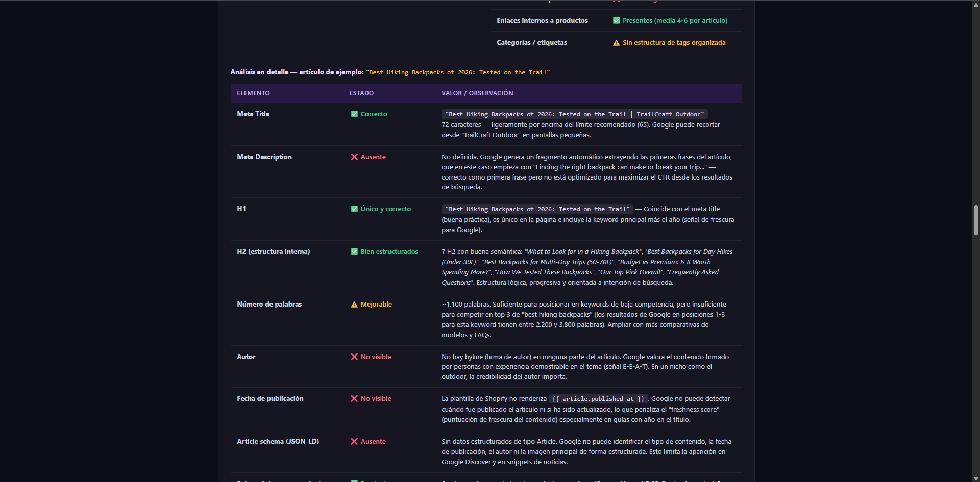980x482 pixels.
Task: Select the Fecha de publicación label
Action: pos(270,399)
